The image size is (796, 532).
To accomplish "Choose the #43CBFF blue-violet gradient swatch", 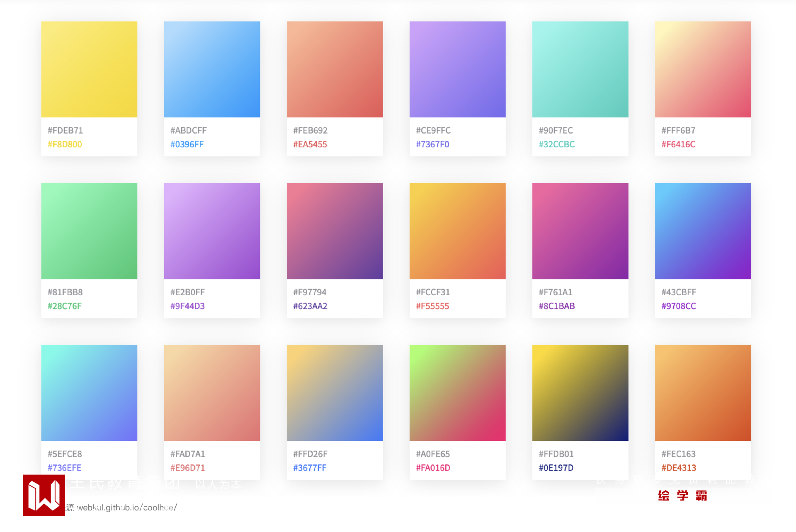I will tap(703, 231).
